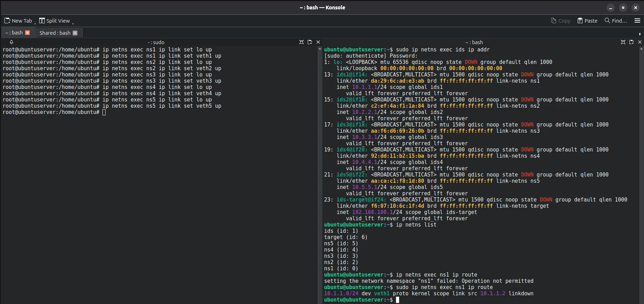Maximize the '- : sudo' split pane
644x304 pixels.
(x=302, y=42)
